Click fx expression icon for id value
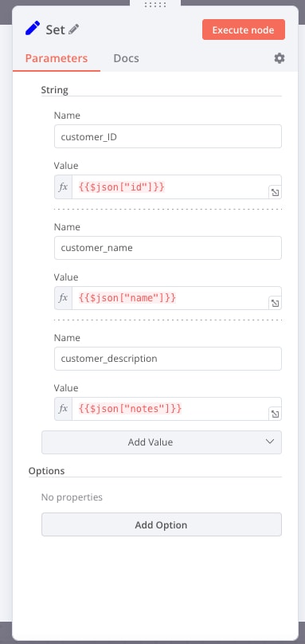The height and width of the screenshot is (644, 305). pyautogui.click(x=63, y=187)
